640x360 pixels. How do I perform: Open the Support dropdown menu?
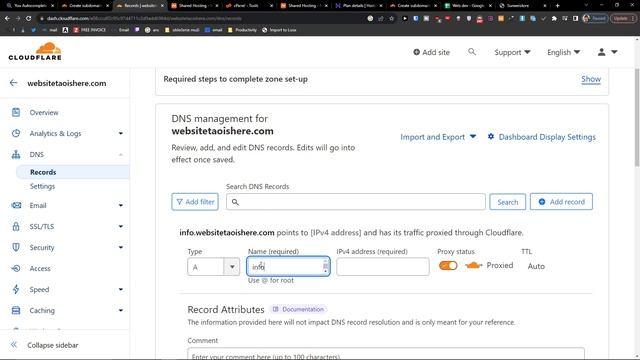tap(512, 52)
